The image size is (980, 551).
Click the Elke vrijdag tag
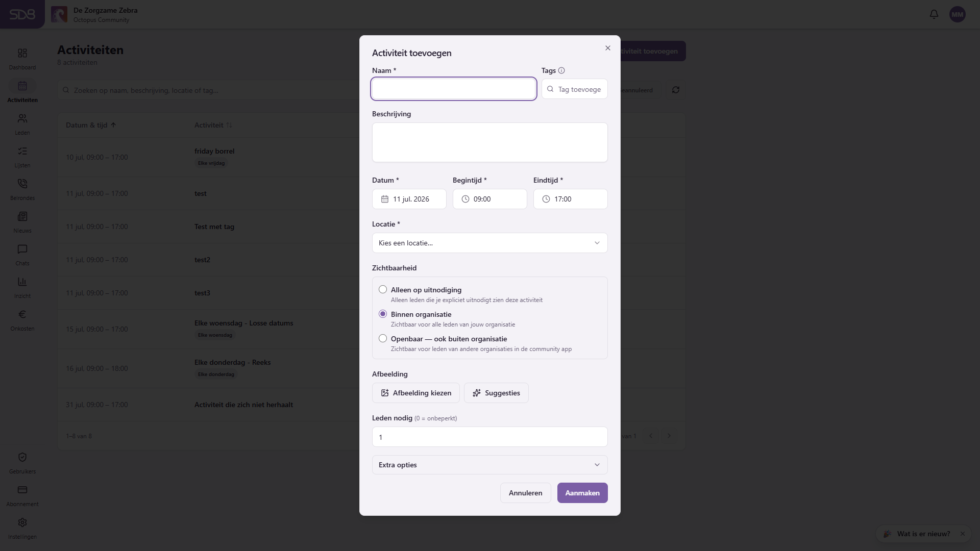[211, 163]
